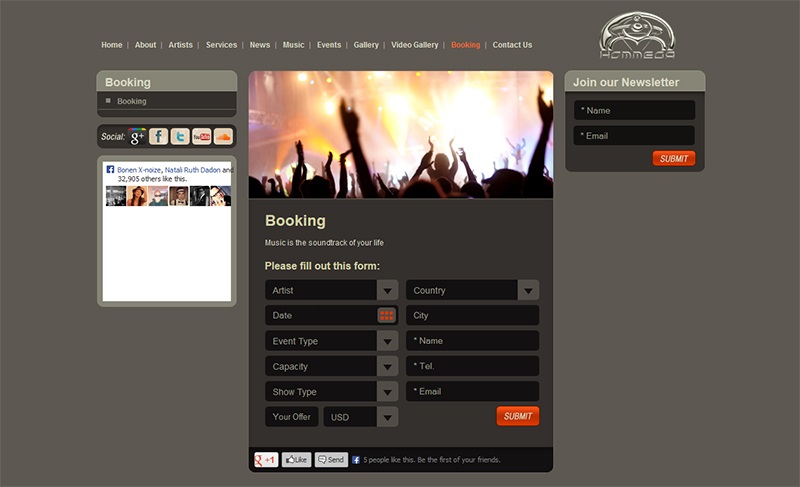Click the Google +1 button
800x487 pixels.
pos(266,460)
